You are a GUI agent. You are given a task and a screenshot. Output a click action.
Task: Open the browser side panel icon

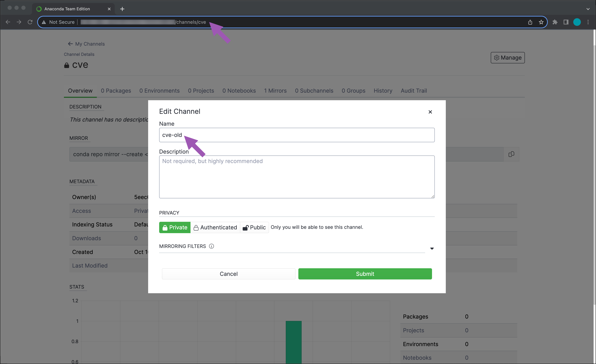pos(566,22)
